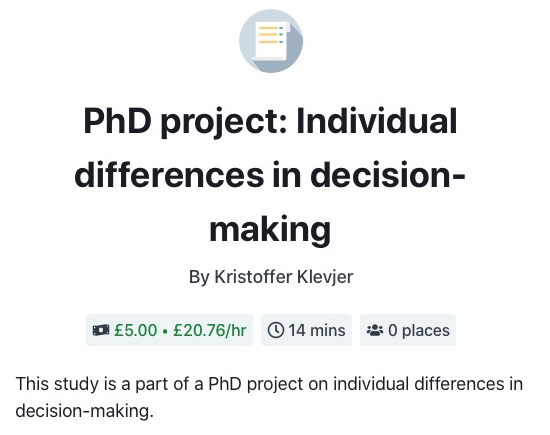Click the word making in heading
The width and height of the screenshot is (550, 435).
click(x=270, y=229)
